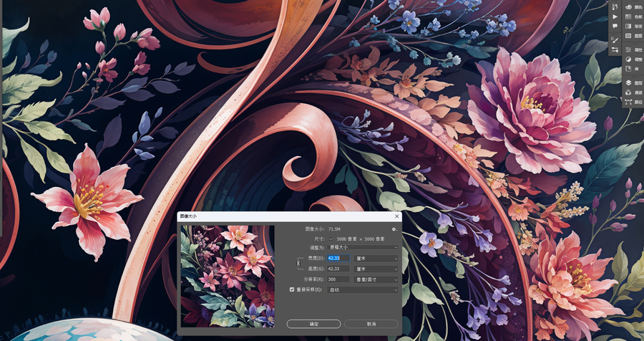Open the 颜色 (Color) panel
The width and height of the screenshot is (644, 341).
633,7
